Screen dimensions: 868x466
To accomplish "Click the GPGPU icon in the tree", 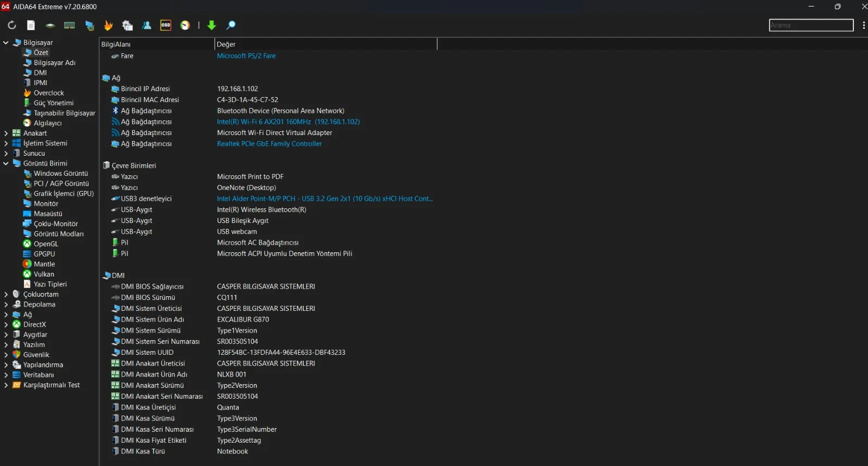I will click(x=27, y=254).
